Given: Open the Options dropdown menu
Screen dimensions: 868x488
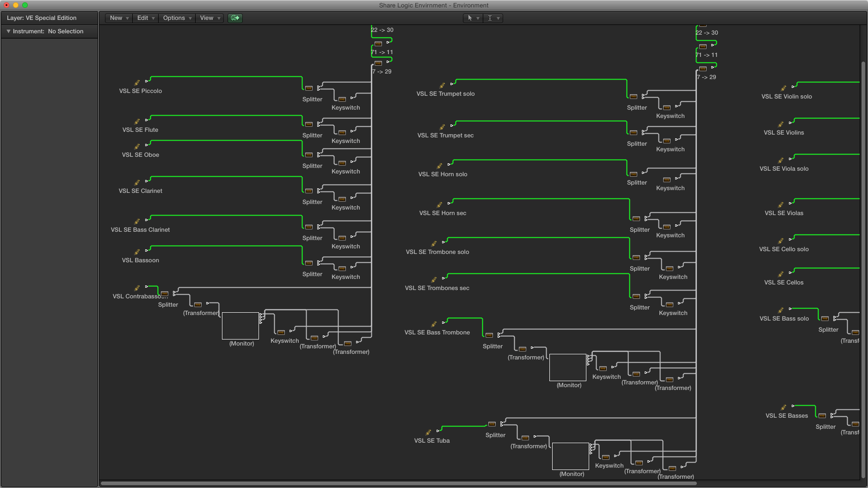Looking at the screenshot, I should (x=177, y=18).
